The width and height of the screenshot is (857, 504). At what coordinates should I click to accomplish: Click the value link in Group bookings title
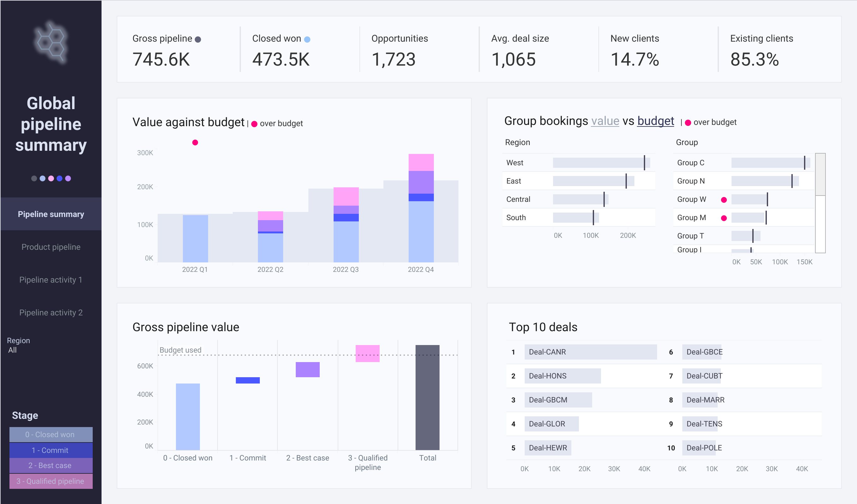click(605, 121)
